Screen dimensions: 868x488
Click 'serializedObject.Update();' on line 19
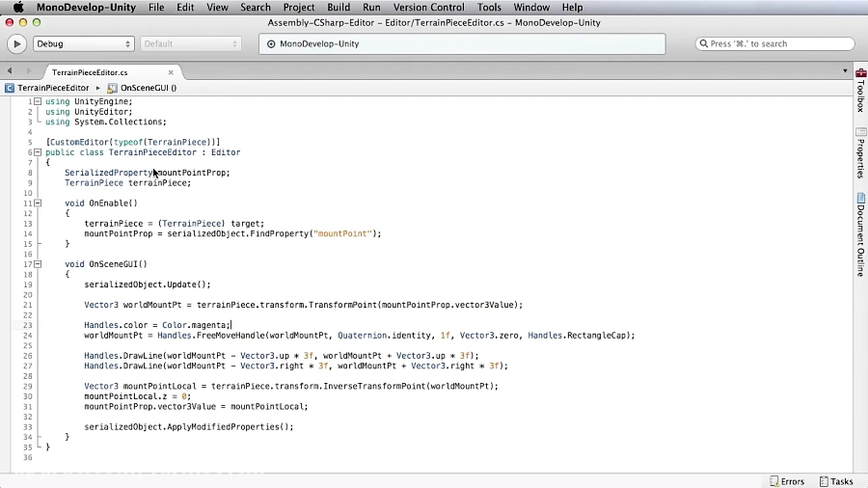coord(148,285)
